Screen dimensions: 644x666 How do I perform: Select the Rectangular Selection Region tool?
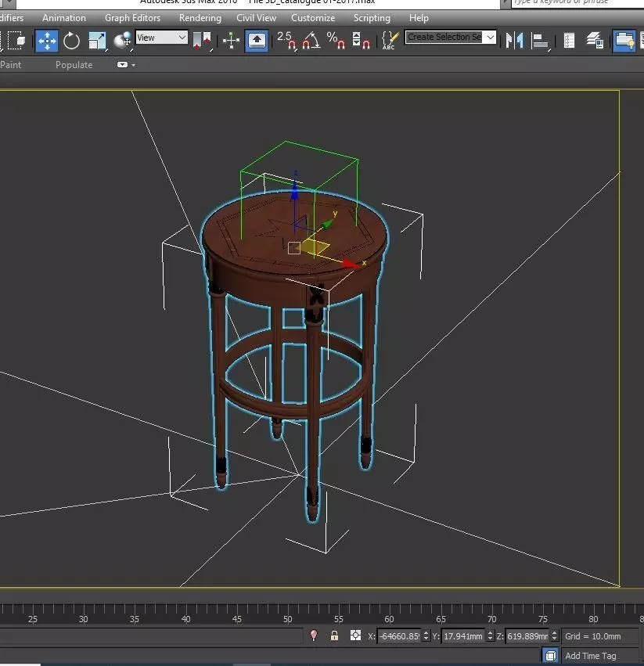pos(2,41)
